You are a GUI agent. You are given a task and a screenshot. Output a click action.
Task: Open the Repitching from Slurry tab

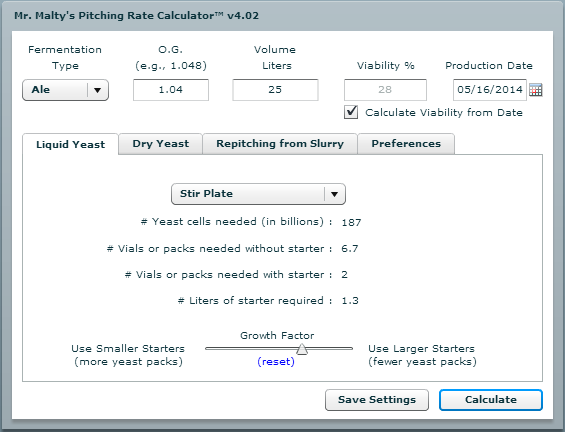[x=280, y=144]
